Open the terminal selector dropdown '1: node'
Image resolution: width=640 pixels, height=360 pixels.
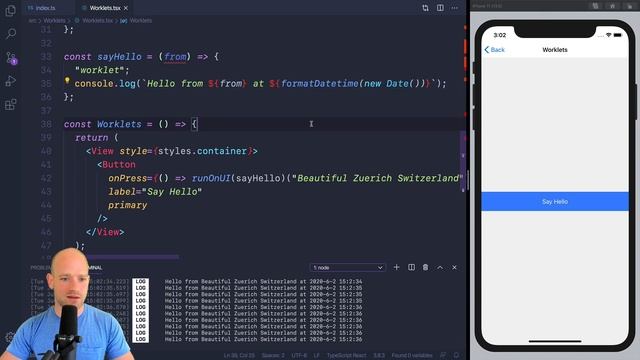click(348, 268)
